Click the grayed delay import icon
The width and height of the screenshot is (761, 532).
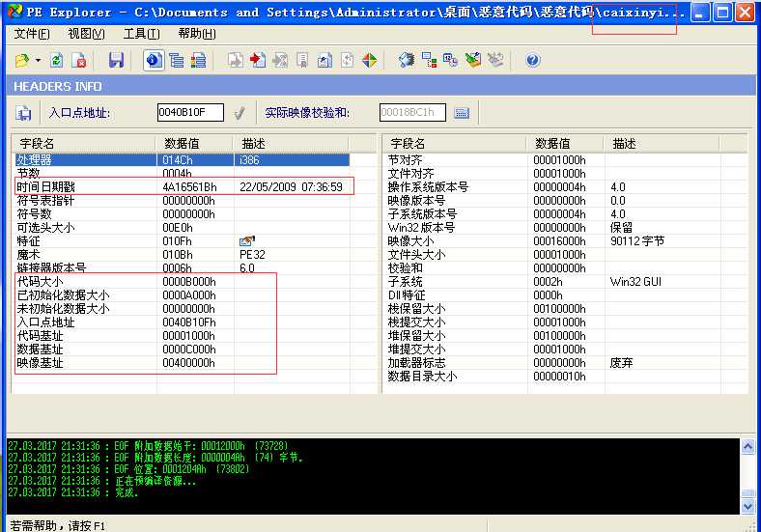click(347, 60)
